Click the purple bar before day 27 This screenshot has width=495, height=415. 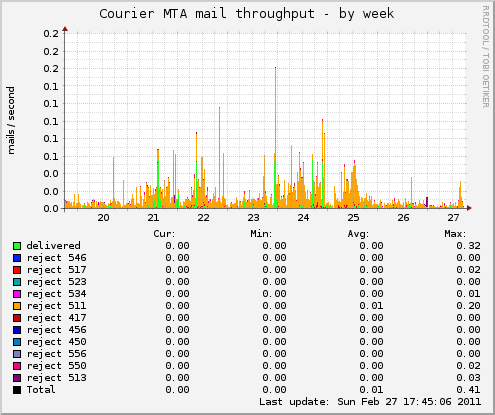(x=427, y=202)
